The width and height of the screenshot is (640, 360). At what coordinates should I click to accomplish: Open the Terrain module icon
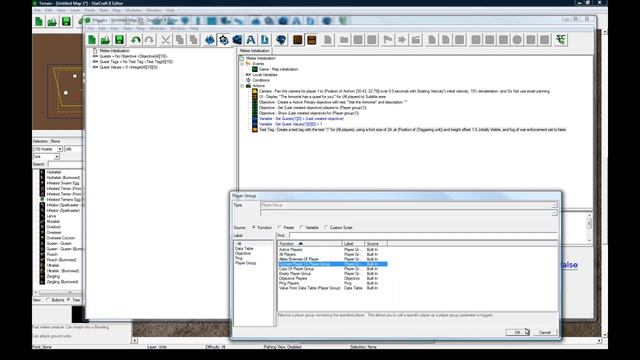point(210,40)
